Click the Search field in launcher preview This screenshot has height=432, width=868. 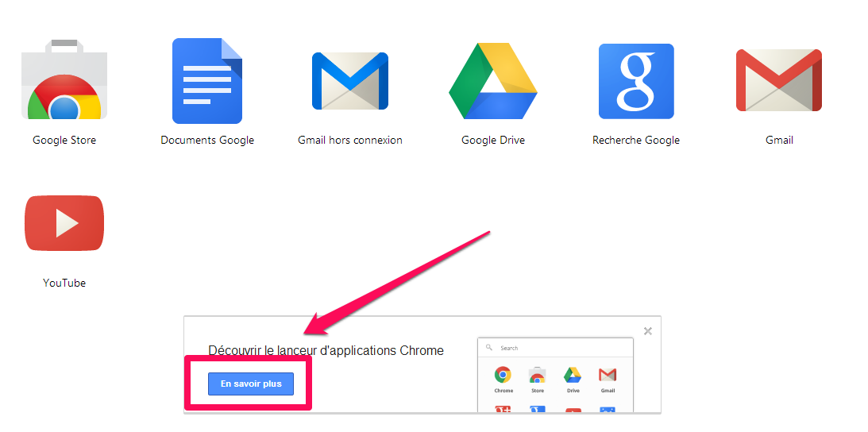click(x=555, y=348)
